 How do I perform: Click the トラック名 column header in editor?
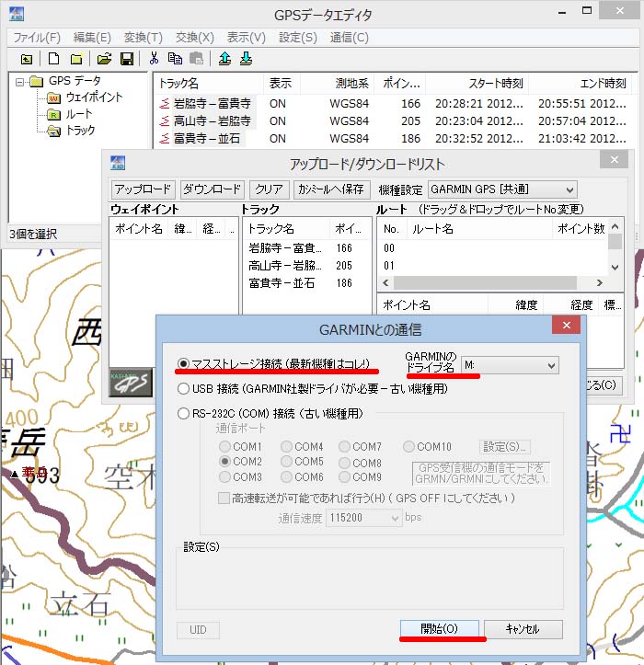(208, 84)
